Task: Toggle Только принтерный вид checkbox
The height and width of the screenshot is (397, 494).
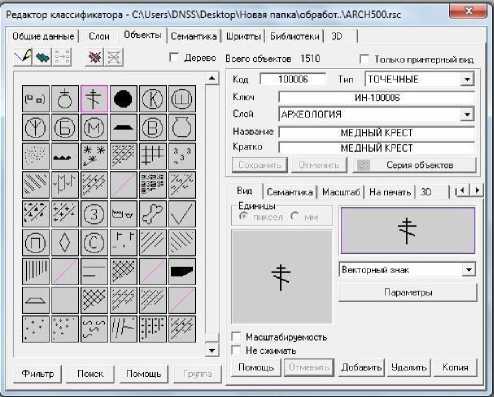Action: tap(364, 59)
